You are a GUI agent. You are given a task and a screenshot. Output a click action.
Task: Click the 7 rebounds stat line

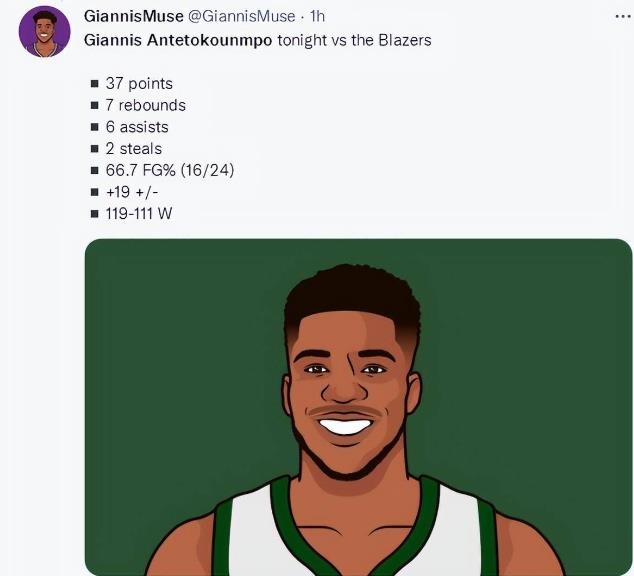(x=145, y=105)
